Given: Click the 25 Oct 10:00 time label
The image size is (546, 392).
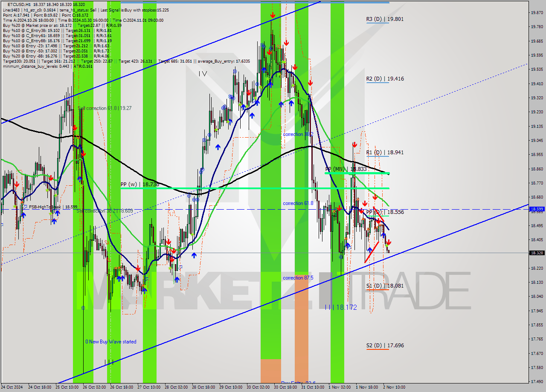Looking at the screenshot, I should tap(67, 387).
